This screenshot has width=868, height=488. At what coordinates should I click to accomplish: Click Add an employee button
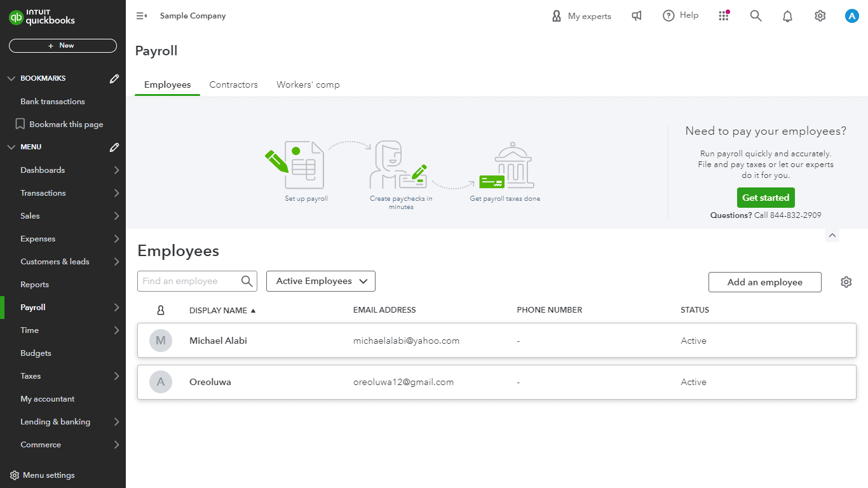[764, 282]
